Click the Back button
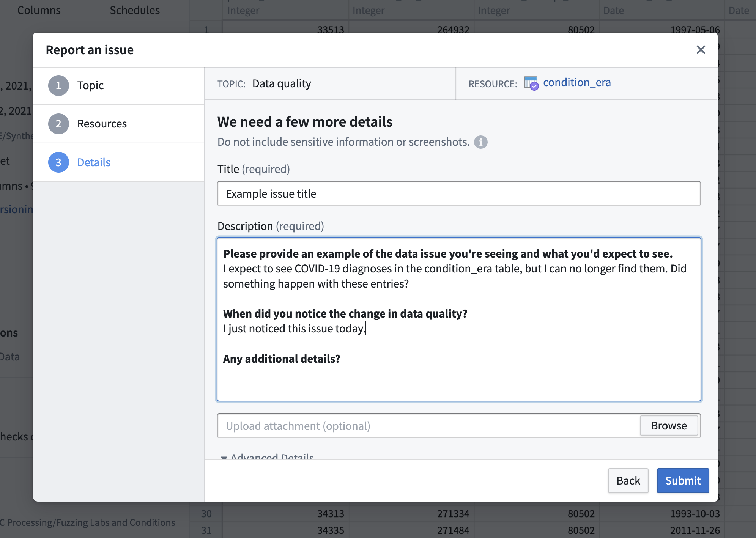 click(628, 480)
